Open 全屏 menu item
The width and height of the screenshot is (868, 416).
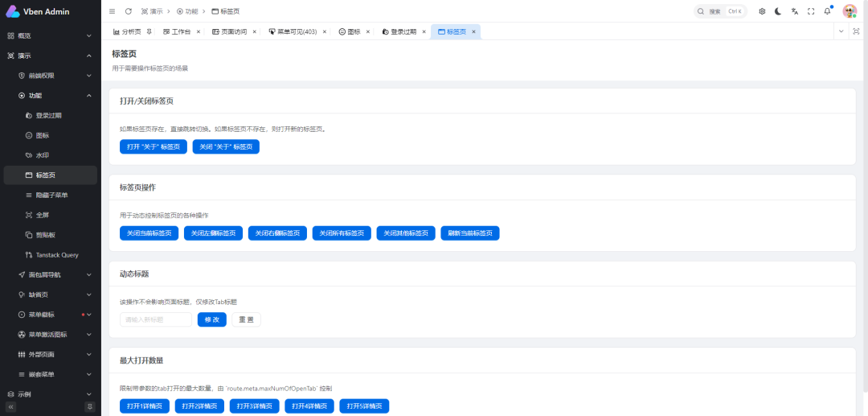coord(51,215)
